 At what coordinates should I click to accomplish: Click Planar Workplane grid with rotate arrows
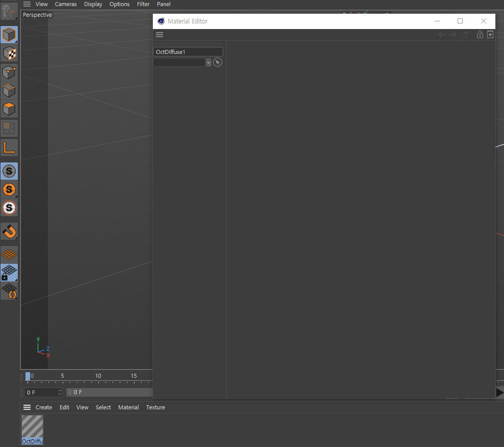pyautogui.click(x=9, y=291)
